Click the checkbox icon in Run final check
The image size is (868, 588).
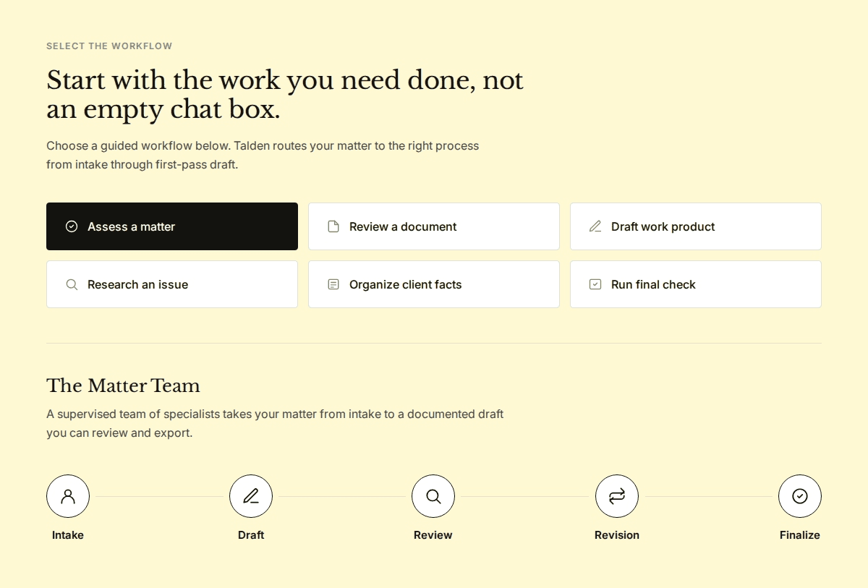(x=595, y=284)
